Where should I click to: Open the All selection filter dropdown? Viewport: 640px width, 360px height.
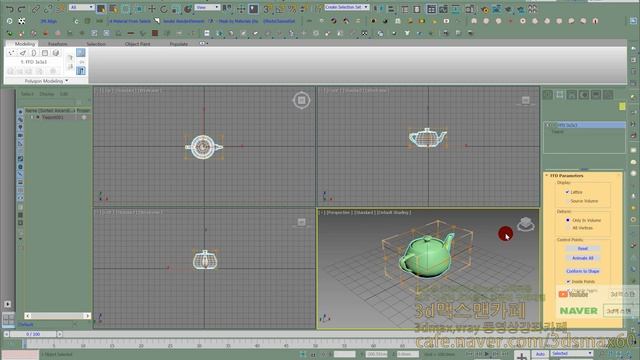tap(82, 7)
